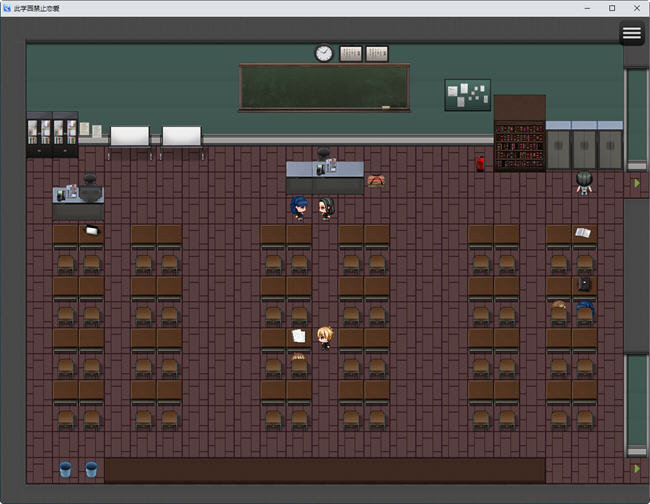Screen dimensions: 650x504
Task: Click the brown bag beside teacher's desk
Action: click(x=376, y=181)
